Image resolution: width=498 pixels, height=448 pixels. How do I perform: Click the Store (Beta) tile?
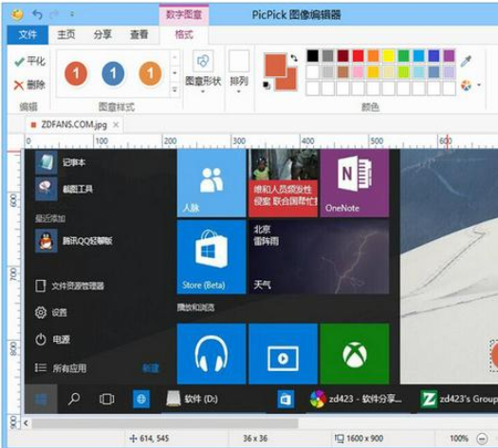click(212, 256)
